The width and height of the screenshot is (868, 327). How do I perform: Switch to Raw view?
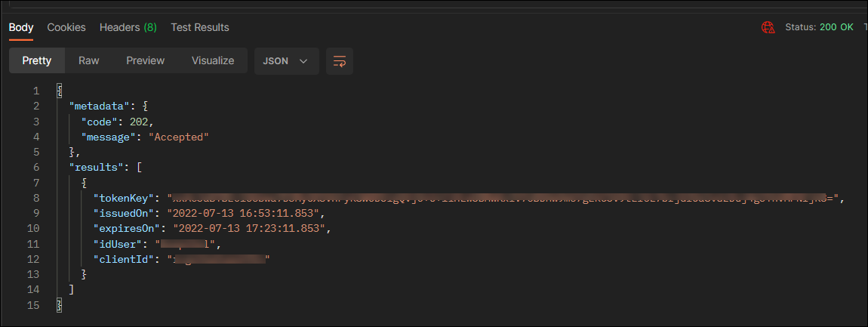tap(88, 61)
